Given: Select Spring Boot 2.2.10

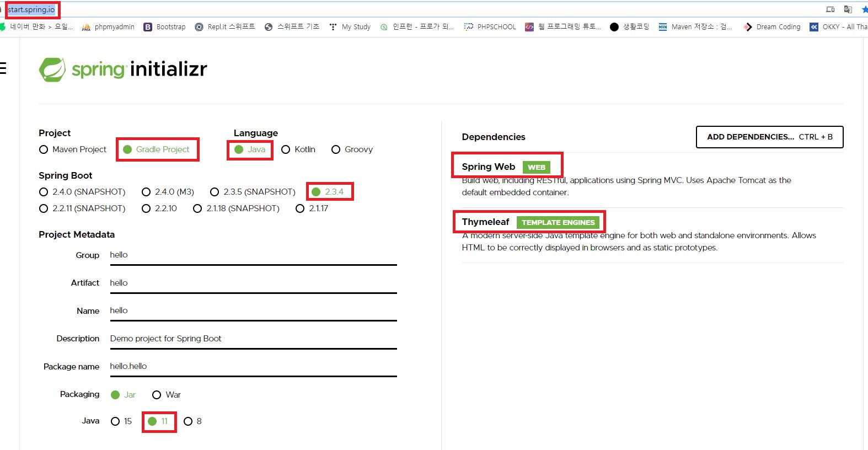Looking at the screenshot, I should tap(159, 208).
